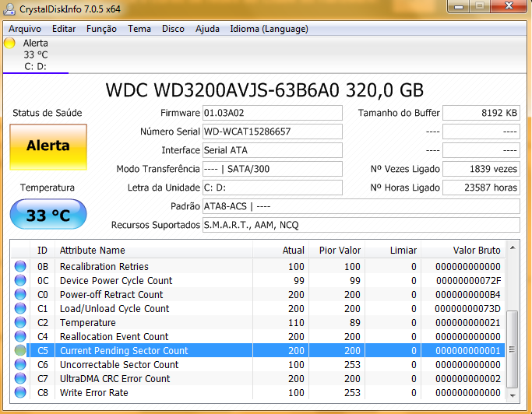Minimize the CrystalDiskInfo window
The image size is (532, 414).
click(x=459, y=6)
